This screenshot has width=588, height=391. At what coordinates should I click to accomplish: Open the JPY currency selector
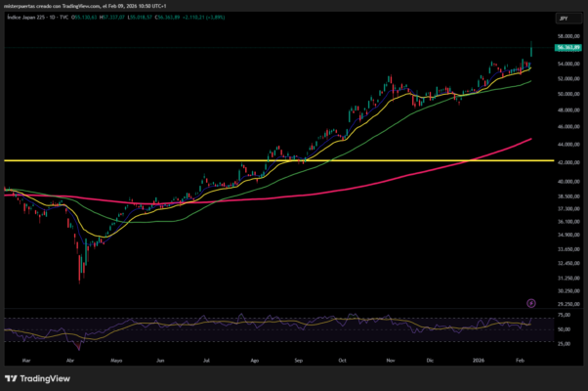click(x=563, y=18)
